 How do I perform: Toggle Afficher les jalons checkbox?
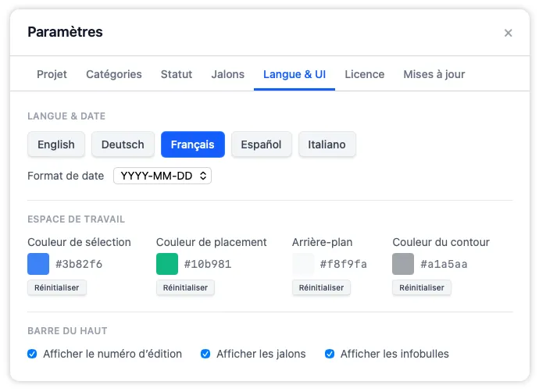pos(205,354)
